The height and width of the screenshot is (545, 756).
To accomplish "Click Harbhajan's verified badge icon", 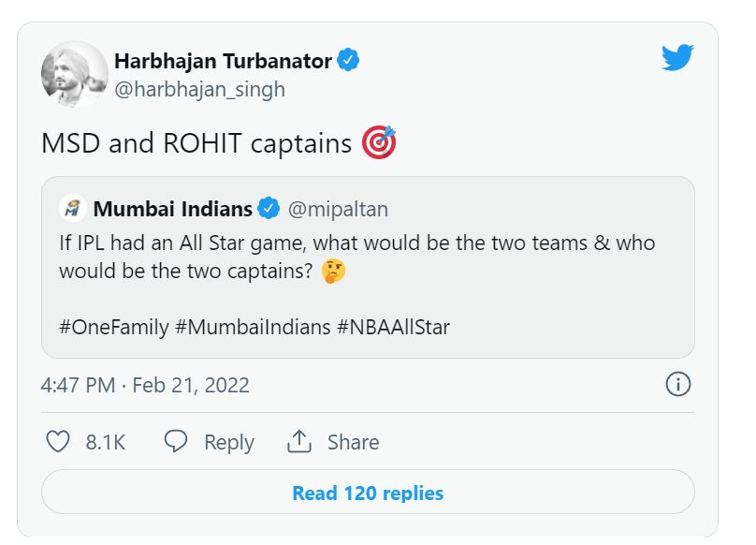I will coord(349,62).
